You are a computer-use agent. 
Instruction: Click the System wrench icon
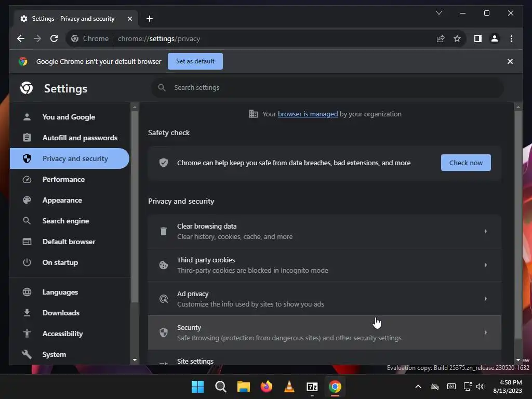point(27,354)
